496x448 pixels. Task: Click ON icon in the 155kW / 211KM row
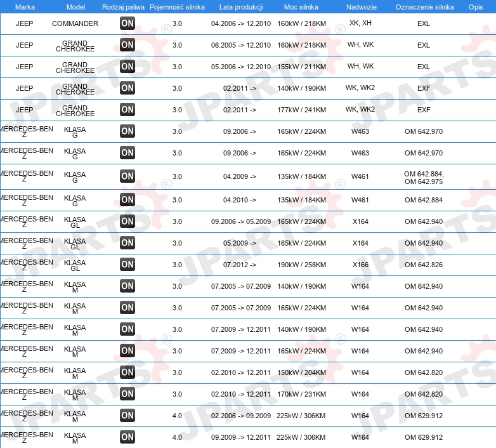[127, 66]
